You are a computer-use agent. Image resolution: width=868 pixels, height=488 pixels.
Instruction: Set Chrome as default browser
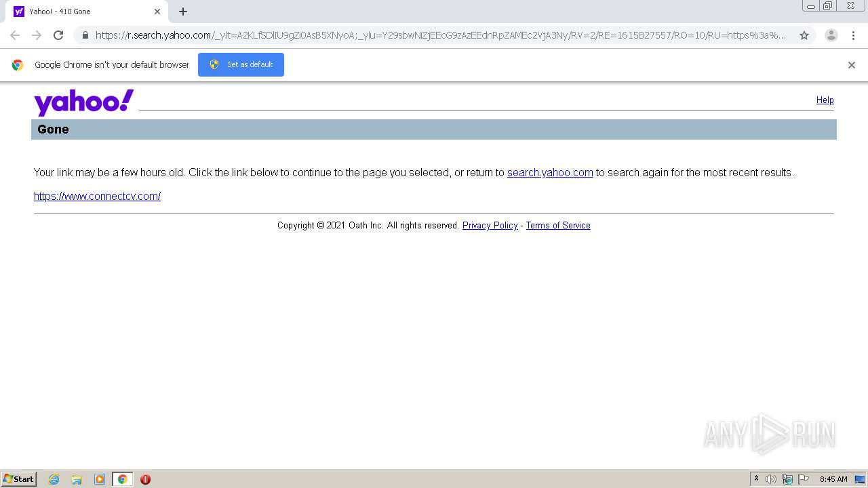click(x=241, y=64)
